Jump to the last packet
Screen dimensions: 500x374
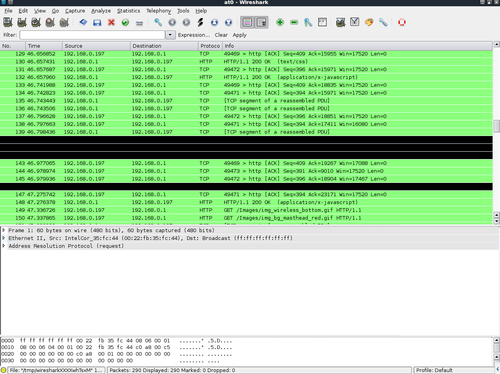tap(228, 22)
